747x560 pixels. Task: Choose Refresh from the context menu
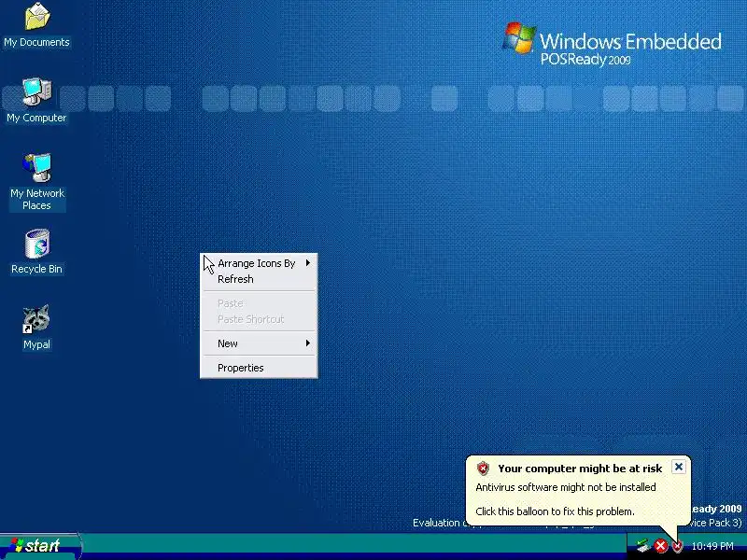(x=259, y=279)
